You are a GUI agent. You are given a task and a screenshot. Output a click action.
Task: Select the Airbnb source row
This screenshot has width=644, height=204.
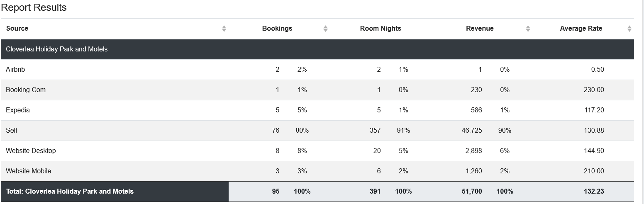(317, 70)
